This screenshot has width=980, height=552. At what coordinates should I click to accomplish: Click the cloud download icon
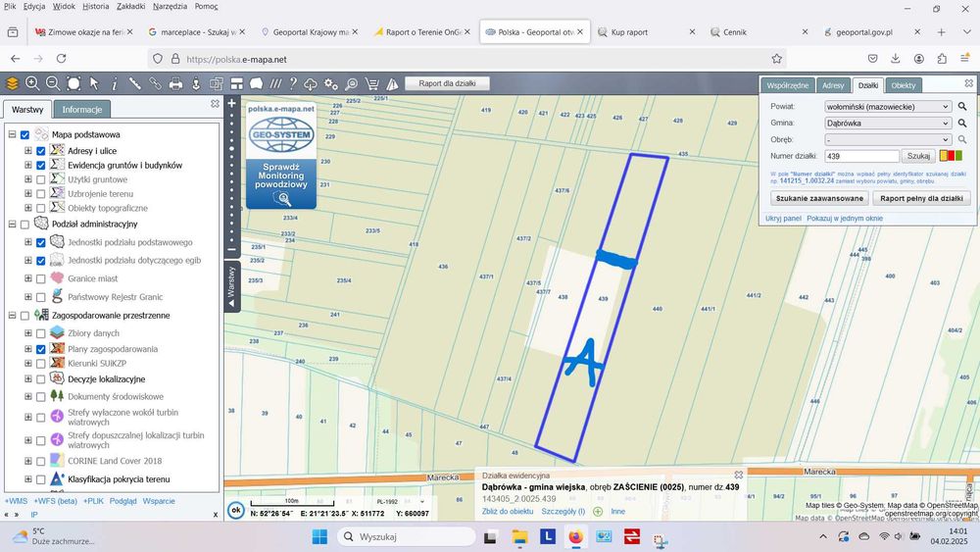tap(311, 83)
